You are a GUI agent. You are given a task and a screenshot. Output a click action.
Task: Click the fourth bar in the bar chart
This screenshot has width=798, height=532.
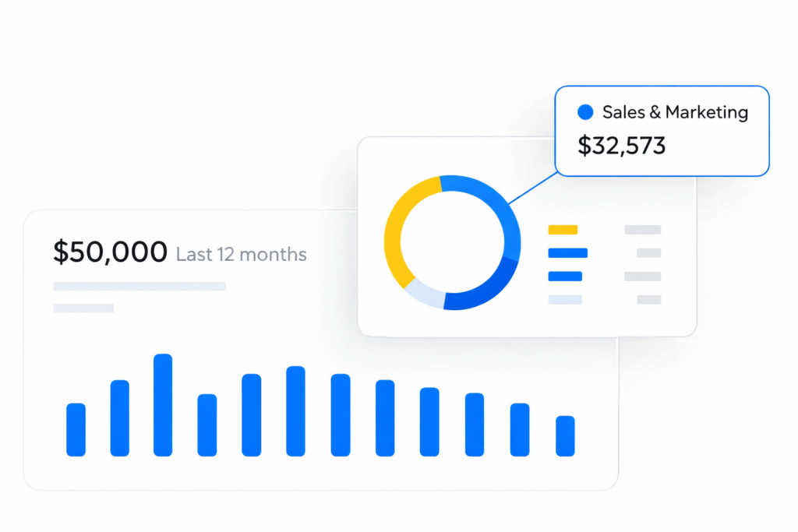(207, 425)
